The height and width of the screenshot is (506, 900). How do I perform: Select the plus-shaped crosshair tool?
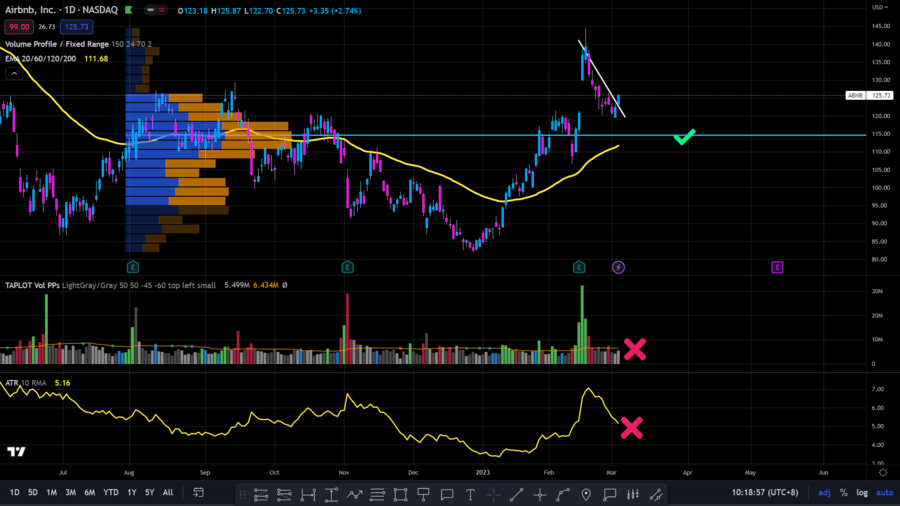pos(540,495)
